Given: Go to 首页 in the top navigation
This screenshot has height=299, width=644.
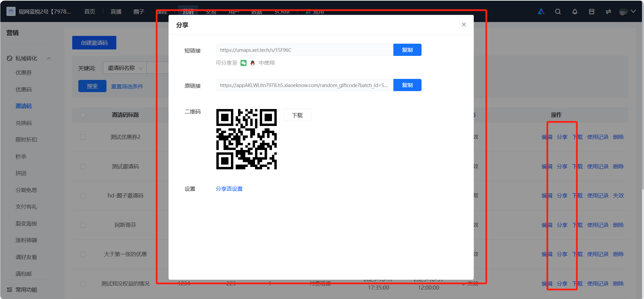Looking at the screenshot, I should coord(90,12).
